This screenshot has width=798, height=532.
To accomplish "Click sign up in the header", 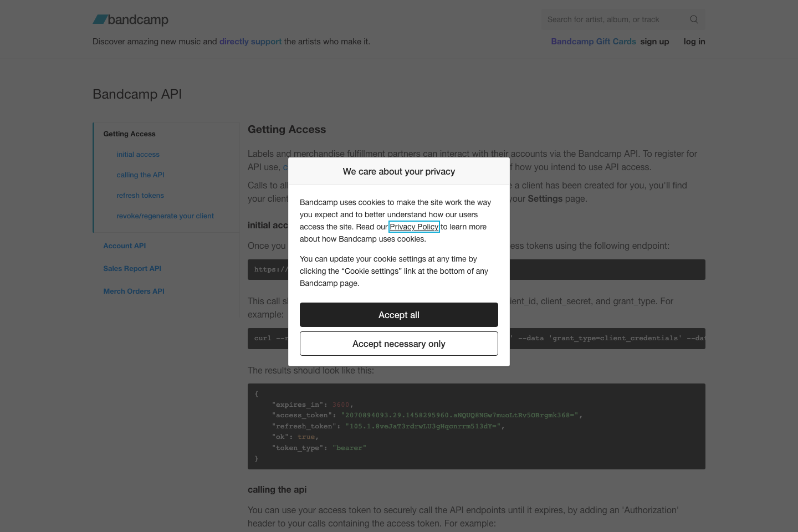I will coord(654,41).
